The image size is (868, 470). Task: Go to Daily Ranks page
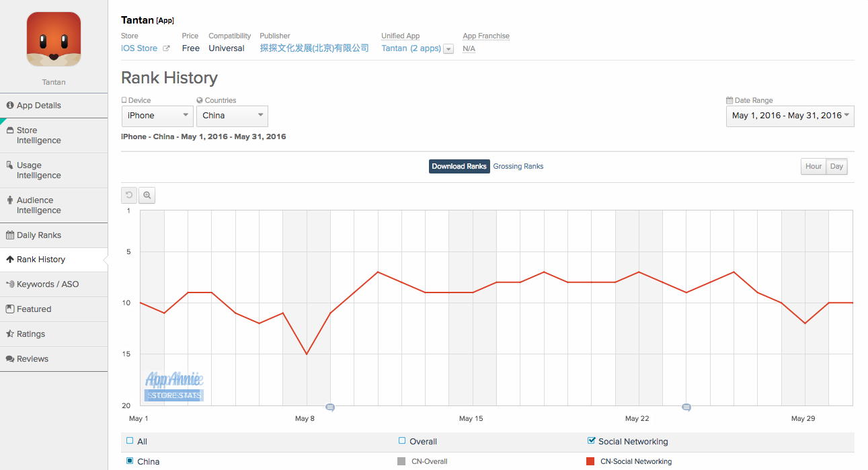point(54,235)
